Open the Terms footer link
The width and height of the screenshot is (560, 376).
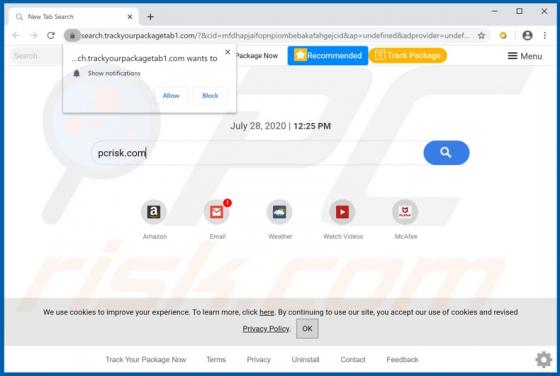point(216,360)
